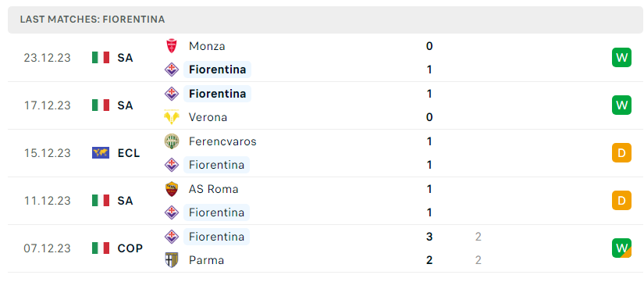Click the ECL competition flag icon
Screen dimensions: 644x282
101,153
